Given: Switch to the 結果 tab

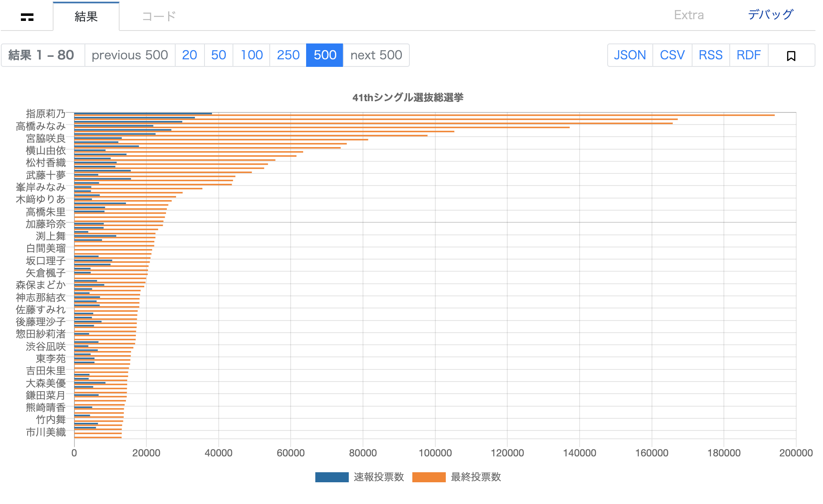Looking at the screenshot, I should tap(86, 16).
